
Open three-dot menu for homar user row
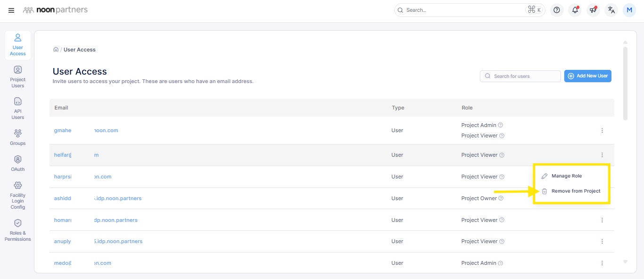pyautogui.click(x=602, y=220)
